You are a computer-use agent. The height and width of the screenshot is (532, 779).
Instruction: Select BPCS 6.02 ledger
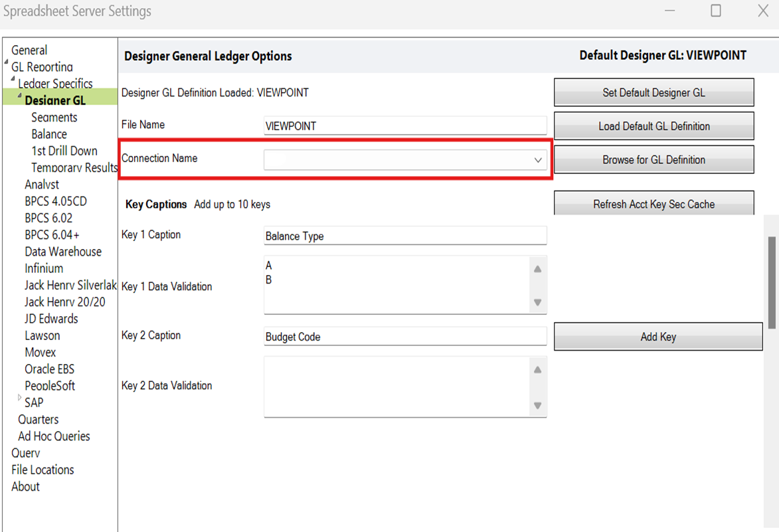(x=48, y=218)
